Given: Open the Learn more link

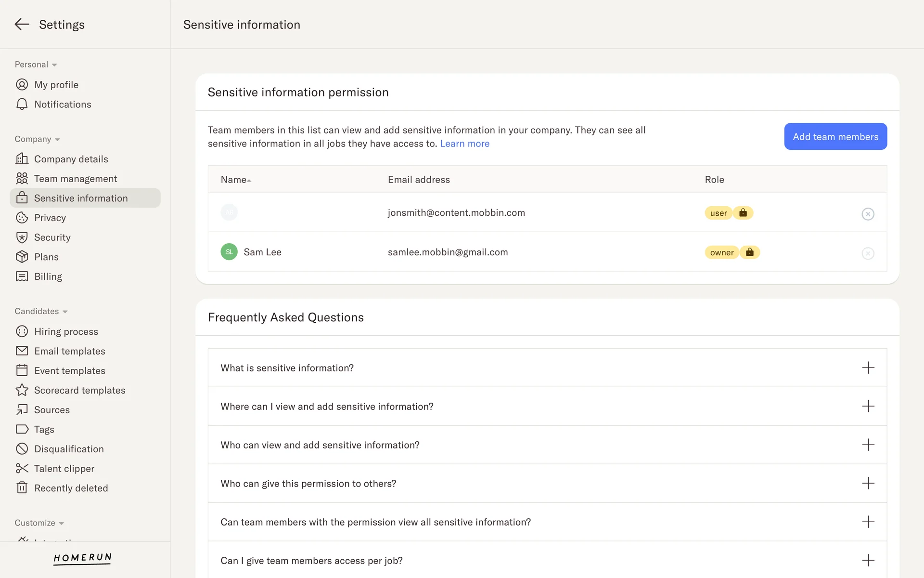Looking at the screenshot, I should coord(464,144).
